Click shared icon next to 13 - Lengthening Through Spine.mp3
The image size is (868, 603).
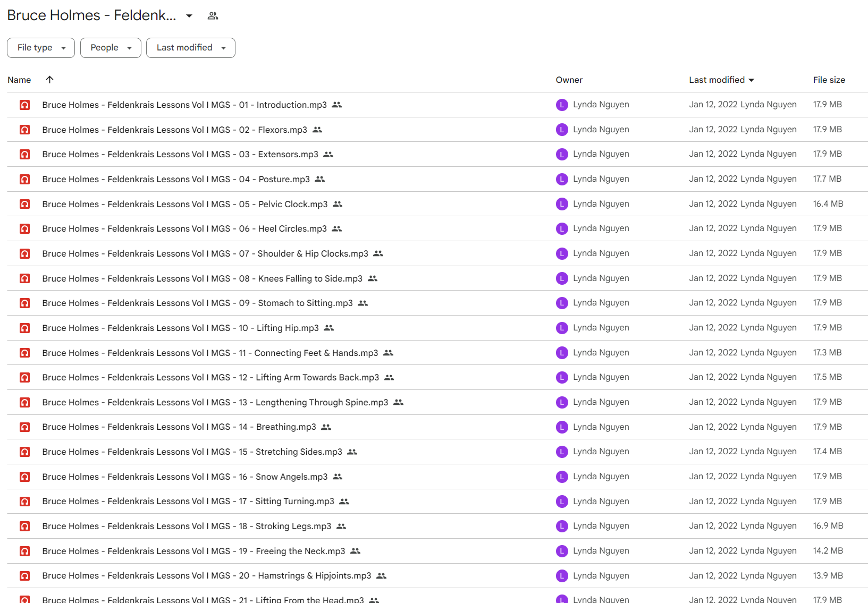[399, 402]
